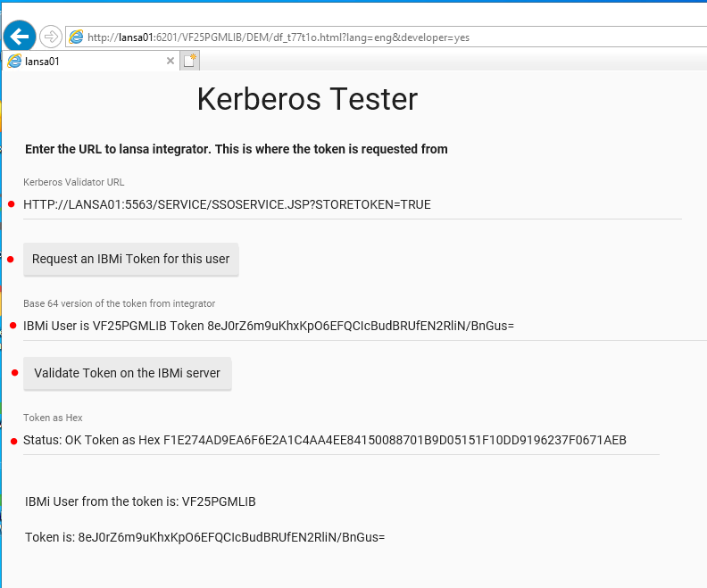Click the browser Forward arrow button
This screenshot has width=707, height=588.
51,37
